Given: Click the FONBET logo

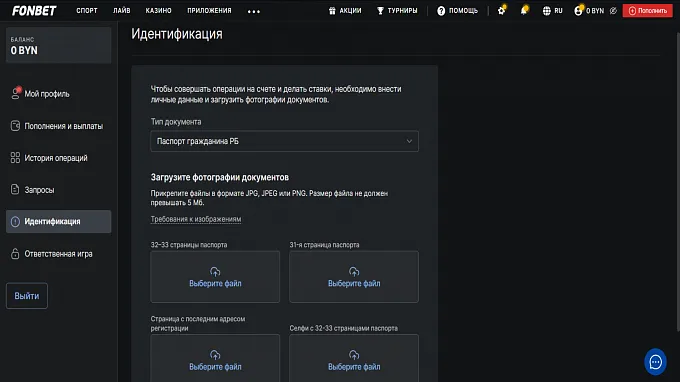Looking at the screenshot, I should click(x=34, y=10).
